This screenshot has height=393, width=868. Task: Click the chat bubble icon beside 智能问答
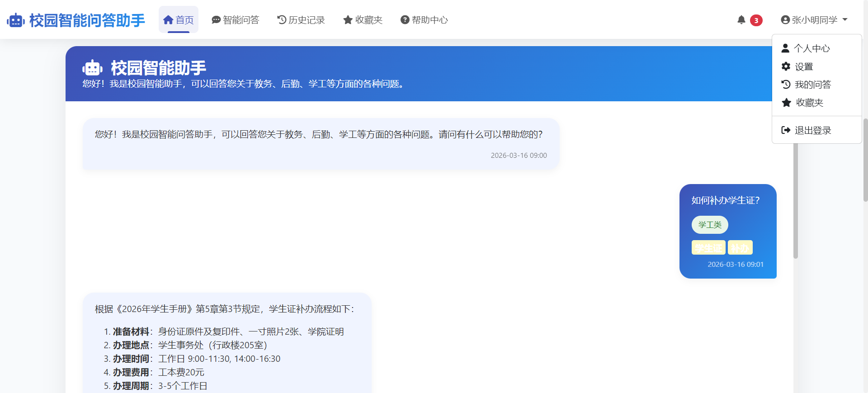216,20
